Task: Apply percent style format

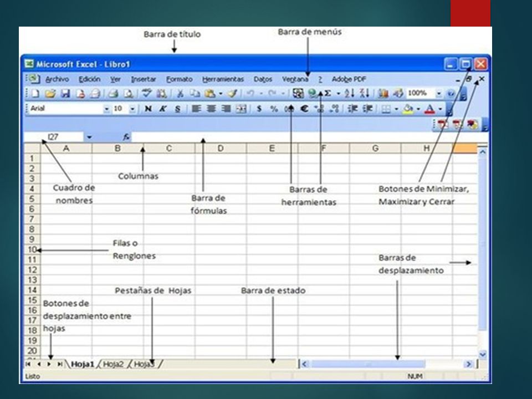Action: tap(274, 109)
